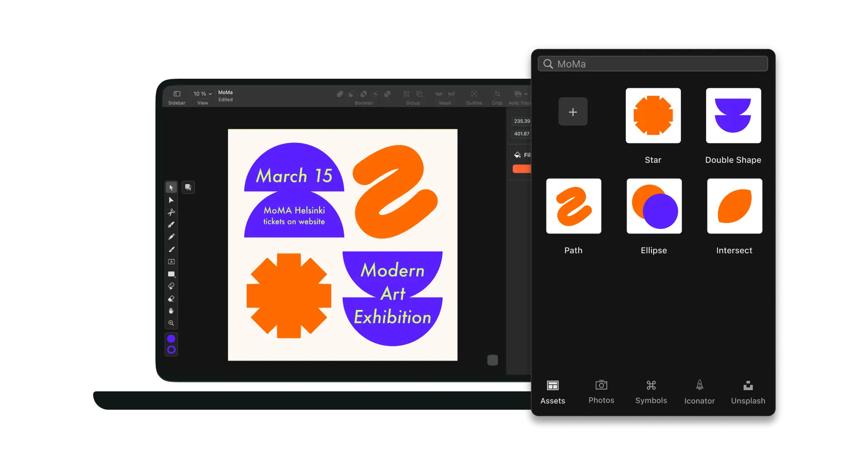This screenshot has height=466, width=868.
Task: Choose the Rectangle shape tool
Action: pos(171,274)
